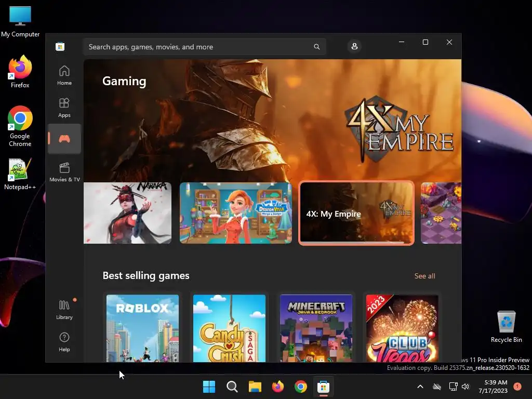Open taskbar Search
The image size is (532, 399).
[x=232, y=387]
